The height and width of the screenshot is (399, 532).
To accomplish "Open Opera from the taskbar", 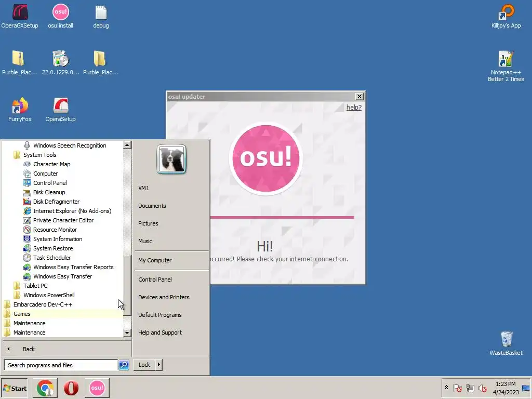I will tap(71, 388).
